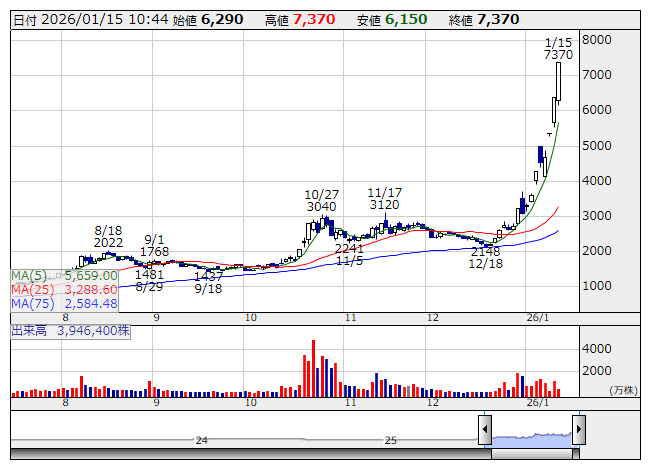Click the 1/15 7370 peak candlestick label
Viewport: 653px width, 470px height.
[x=558, y=48]
